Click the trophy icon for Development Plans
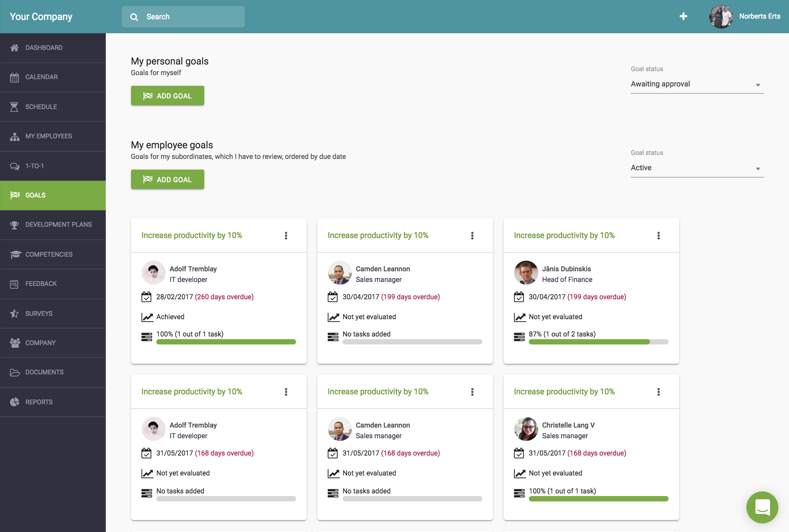This screenshot has height=532, width=789. pyautogui.click(x=15, y=225)
